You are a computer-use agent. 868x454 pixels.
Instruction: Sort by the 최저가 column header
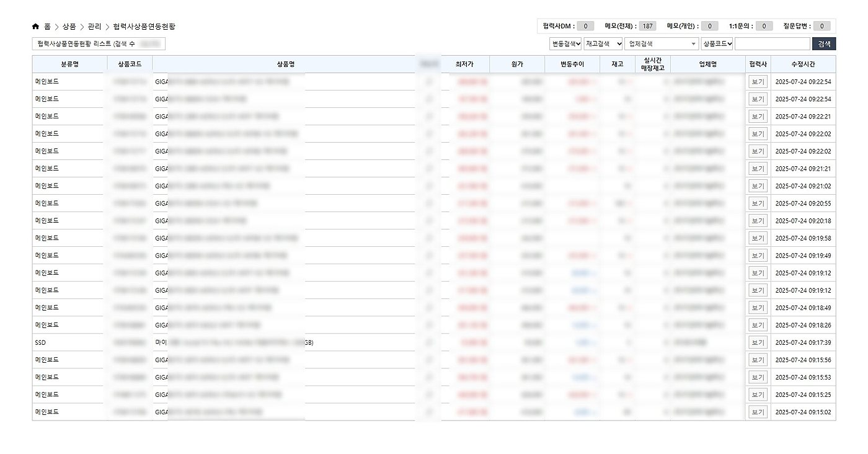click(464, 65)
